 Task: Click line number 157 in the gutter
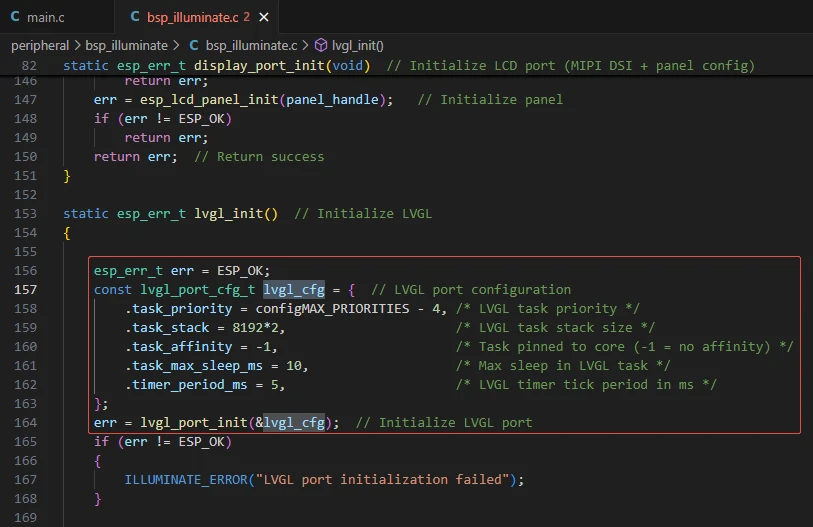[x=26, y=289]
